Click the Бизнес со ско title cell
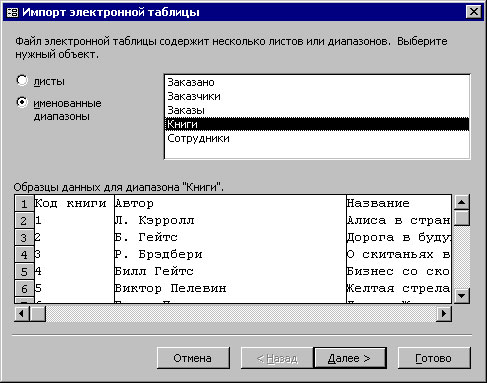 click(x=399, y=271)
